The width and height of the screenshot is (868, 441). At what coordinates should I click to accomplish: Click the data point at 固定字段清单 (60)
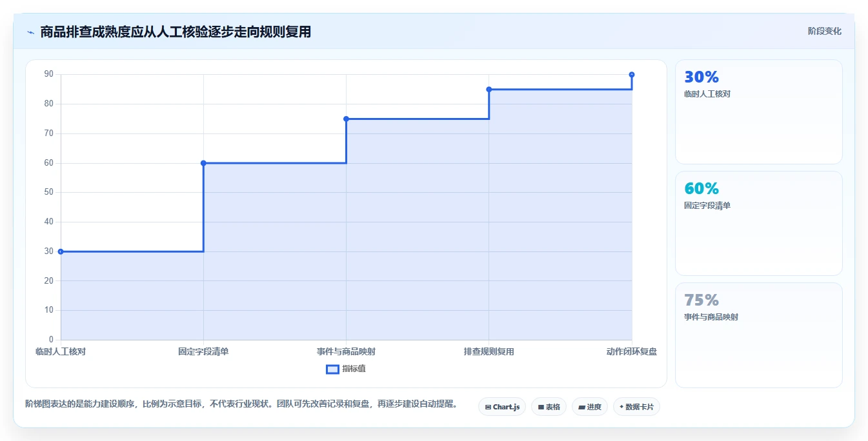(203, 163)
